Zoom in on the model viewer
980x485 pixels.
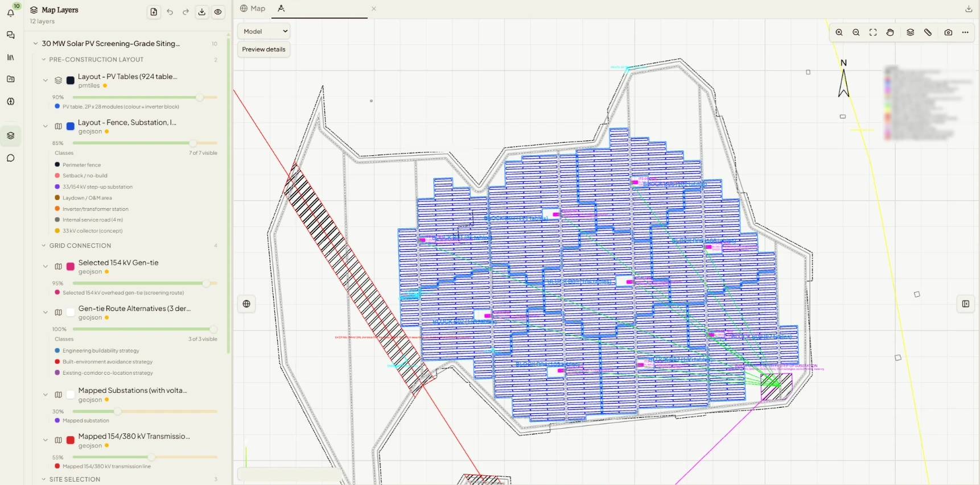(839, 32)
